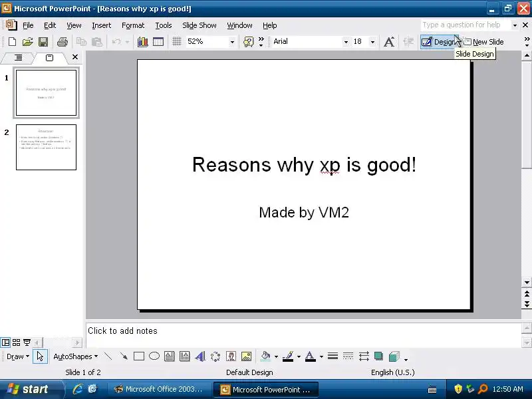
Task: Open the Zoom 52% dropdown
Action: (x=232, y=42)
